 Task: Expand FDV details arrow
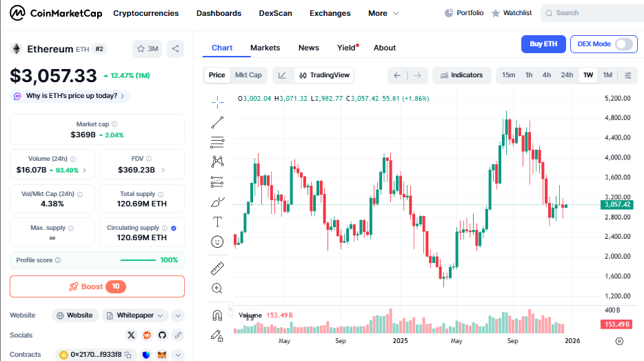(163, 170)
